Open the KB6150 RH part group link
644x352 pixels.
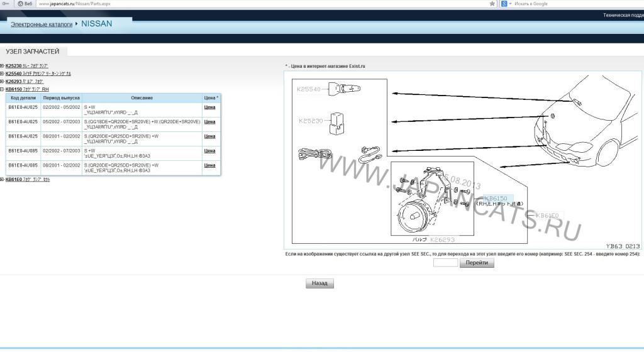[27, 89]
